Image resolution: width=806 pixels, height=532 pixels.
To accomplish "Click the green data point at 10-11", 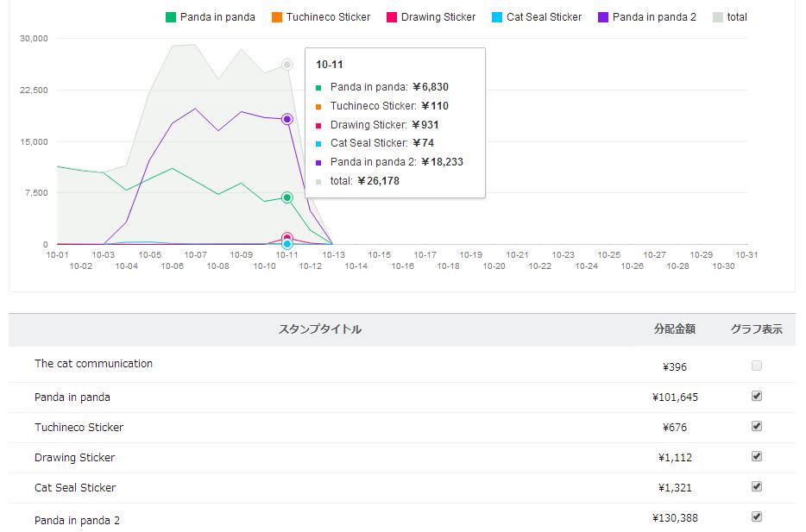I will pos(287,198).
